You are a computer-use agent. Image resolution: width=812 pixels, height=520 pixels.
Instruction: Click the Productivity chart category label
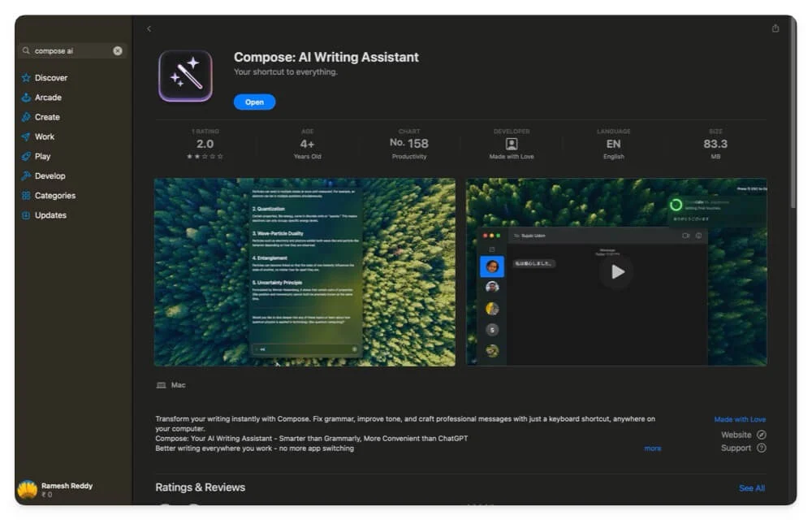coord(409,157)
